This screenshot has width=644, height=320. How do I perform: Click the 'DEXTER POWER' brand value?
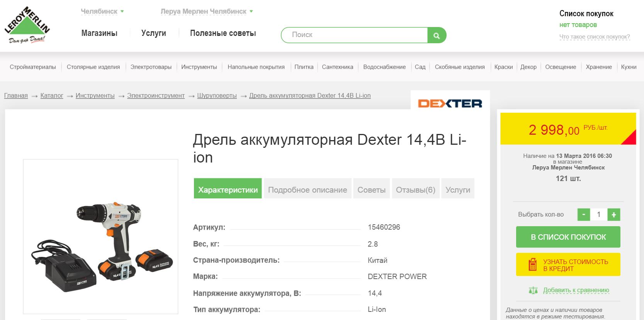[397, 277]
